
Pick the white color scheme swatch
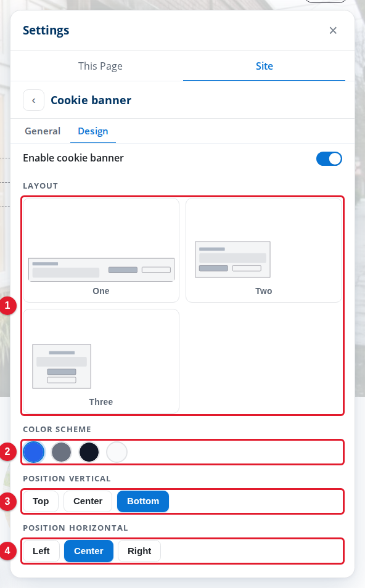click(x=117, y=452)
